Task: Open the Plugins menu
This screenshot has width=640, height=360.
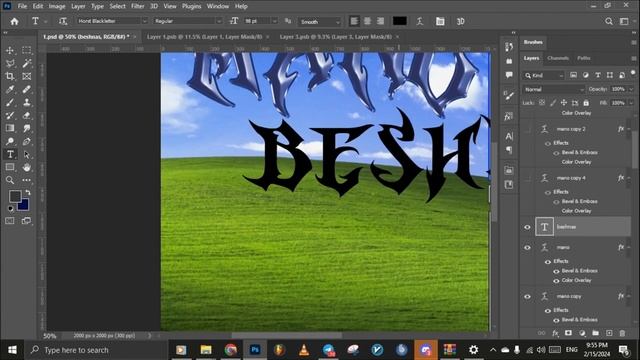Action: tap(191, 6)
